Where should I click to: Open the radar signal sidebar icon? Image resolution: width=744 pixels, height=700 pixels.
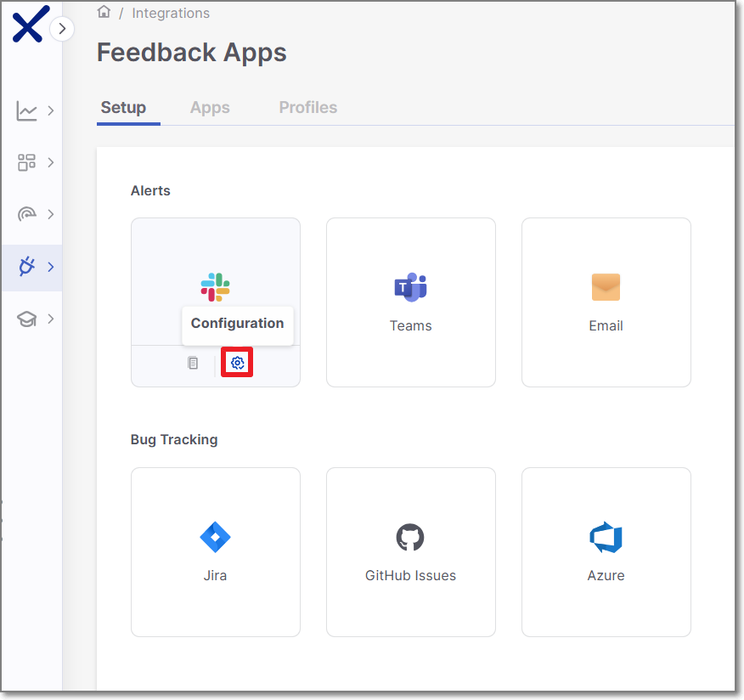(26, 214)
